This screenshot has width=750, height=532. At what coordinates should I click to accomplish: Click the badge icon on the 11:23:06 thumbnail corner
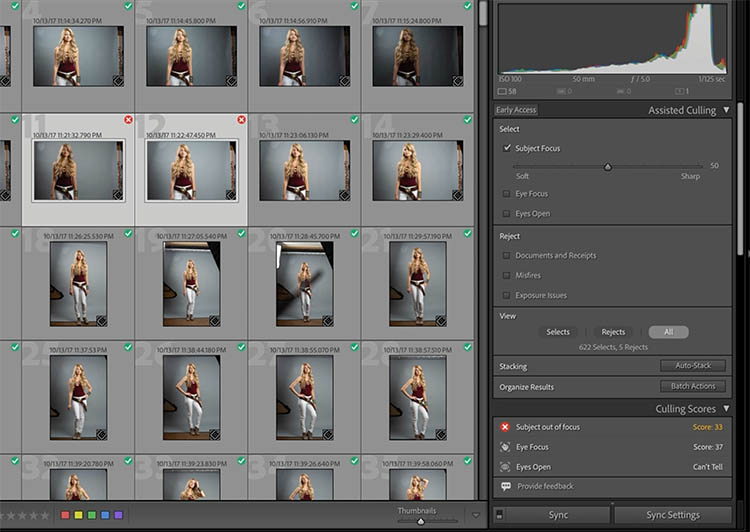(346, 196)
